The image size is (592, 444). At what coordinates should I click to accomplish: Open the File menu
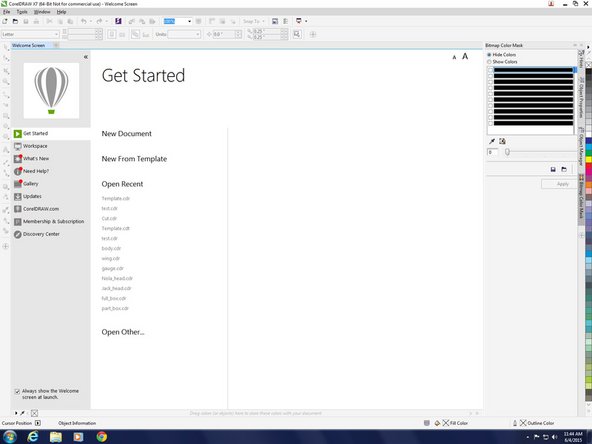pyautogui.click(x=6, y=12)
